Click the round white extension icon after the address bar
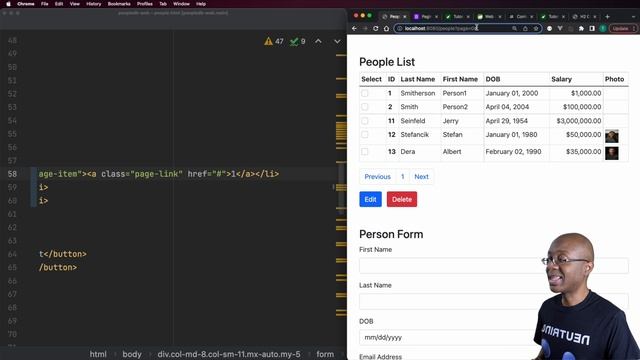This screenshot has width=640, height=360. pos(549,29)
